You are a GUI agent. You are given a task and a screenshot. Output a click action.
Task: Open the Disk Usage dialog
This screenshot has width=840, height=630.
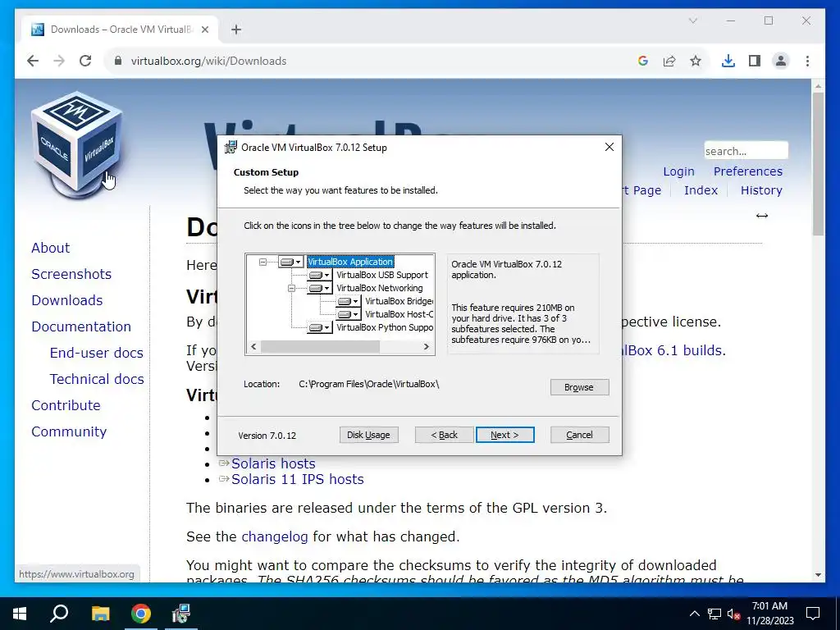tap(368, 435)
